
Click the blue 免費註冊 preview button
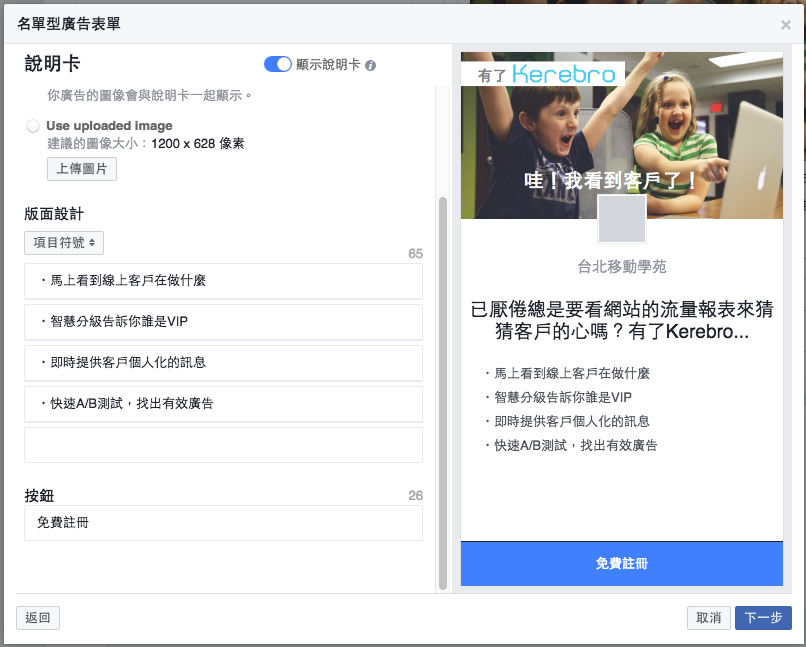pyautogui.click(x=622, y=564)
